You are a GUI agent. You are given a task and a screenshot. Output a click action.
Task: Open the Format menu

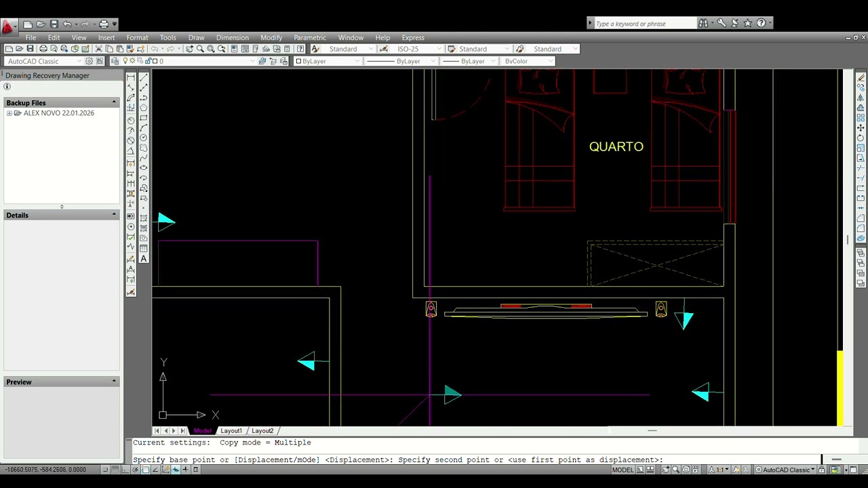[x=137, y=37]
